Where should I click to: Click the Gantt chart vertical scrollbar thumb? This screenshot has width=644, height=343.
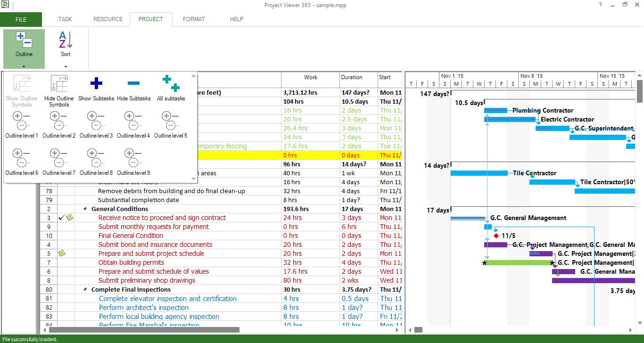tap(640, 91)
